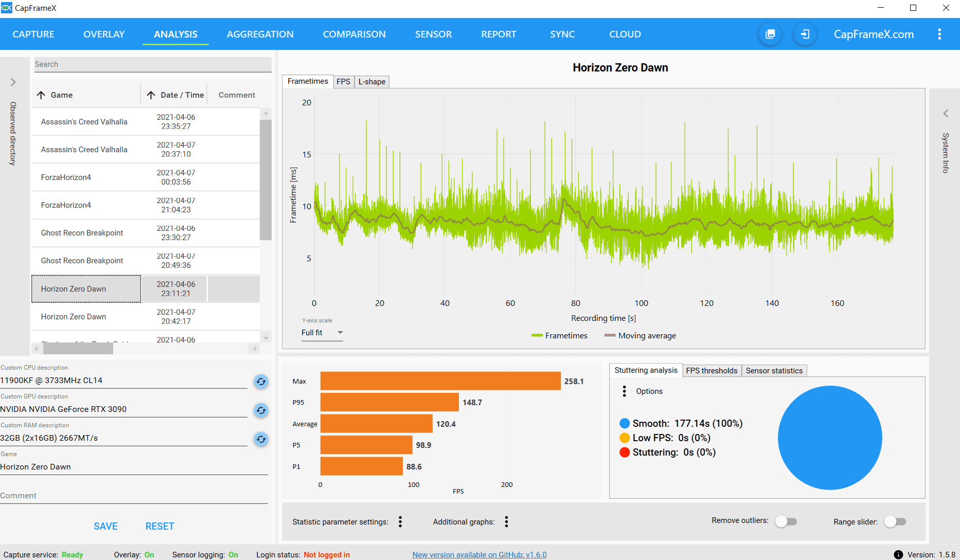Select the Frametimes graph tab
The image size is (960, 560).
tap(308, 81)
